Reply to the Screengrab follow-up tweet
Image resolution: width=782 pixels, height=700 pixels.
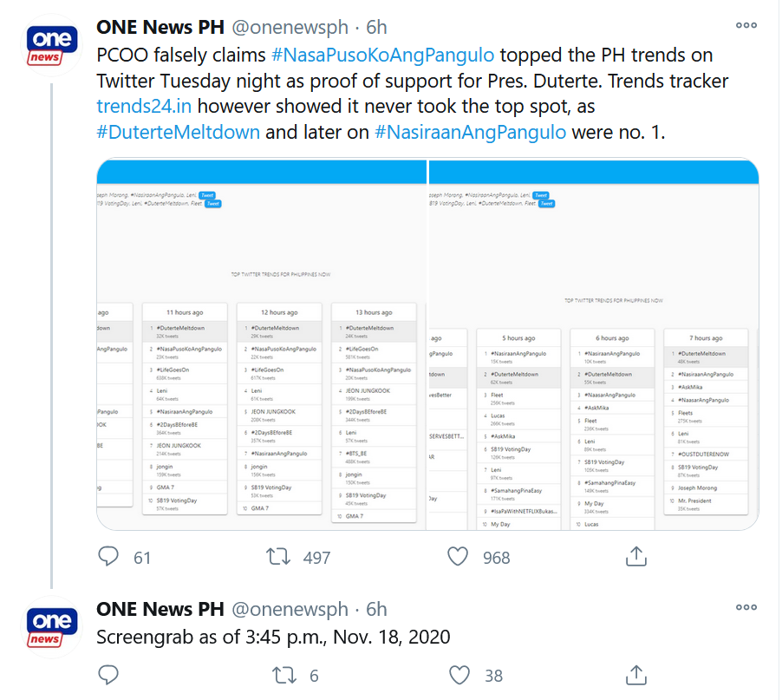click(x=108, y=675)
